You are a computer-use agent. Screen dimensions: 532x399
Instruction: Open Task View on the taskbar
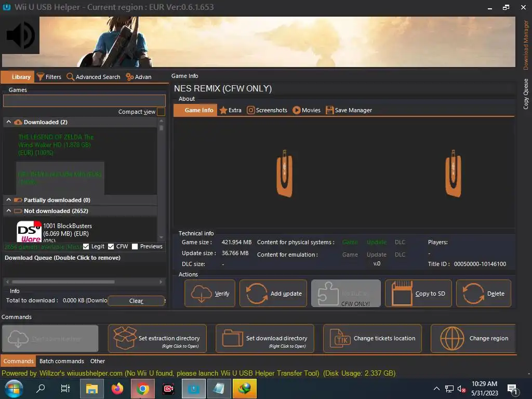65,389
